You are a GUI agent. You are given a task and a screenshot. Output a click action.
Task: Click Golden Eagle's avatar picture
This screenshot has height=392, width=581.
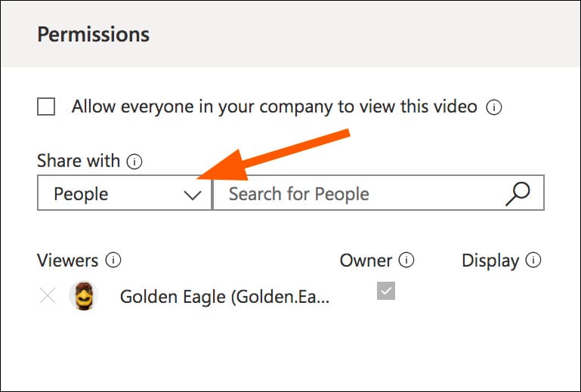(84, 296)
